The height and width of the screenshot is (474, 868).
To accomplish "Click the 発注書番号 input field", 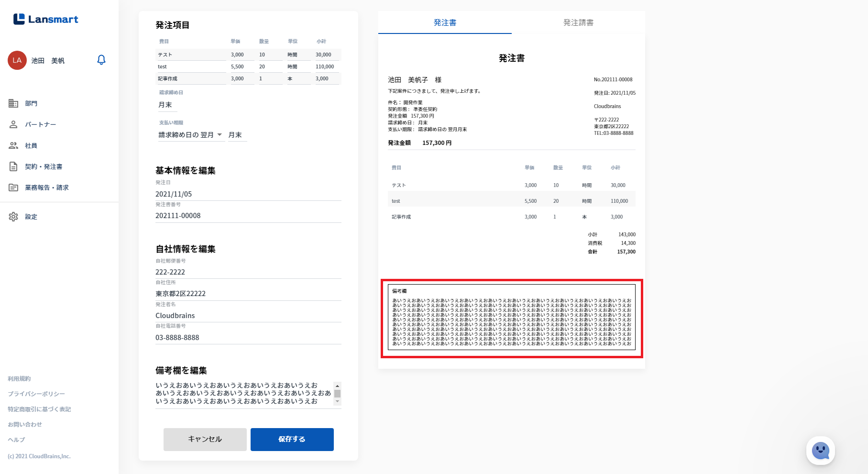I will [x=248, y=216].
